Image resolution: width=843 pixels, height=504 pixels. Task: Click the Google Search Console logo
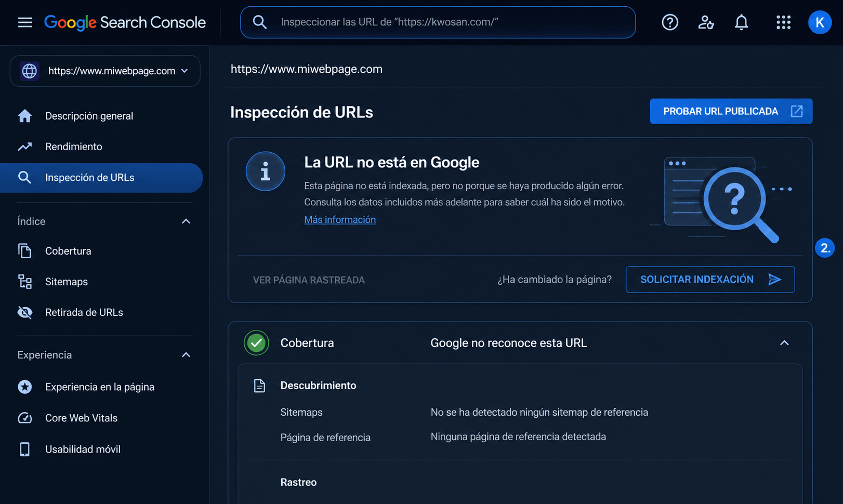point(125,22)
